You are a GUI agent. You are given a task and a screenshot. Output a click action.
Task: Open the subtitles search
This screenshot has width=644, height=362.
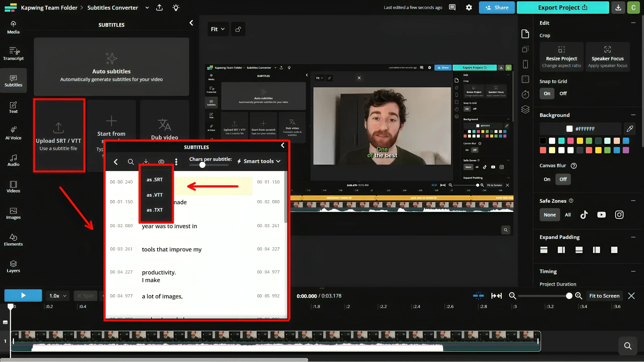click(x=131, y=162)
